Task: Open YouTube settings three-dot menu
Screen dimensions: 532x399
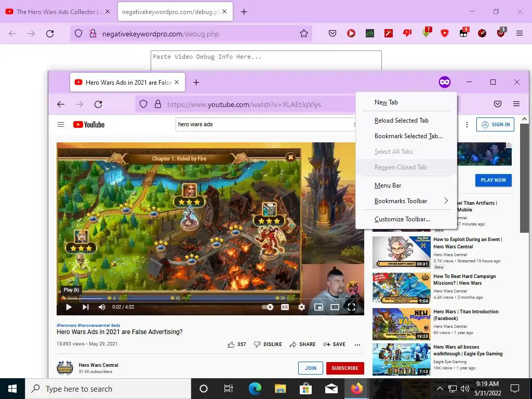Action: (x=467, y=125)
